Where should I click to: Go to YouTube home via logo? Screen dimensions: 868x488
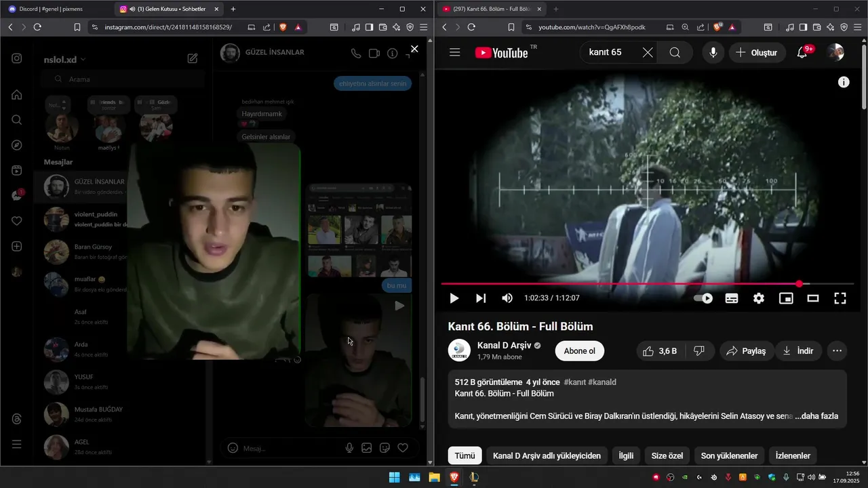coord(501,52)
